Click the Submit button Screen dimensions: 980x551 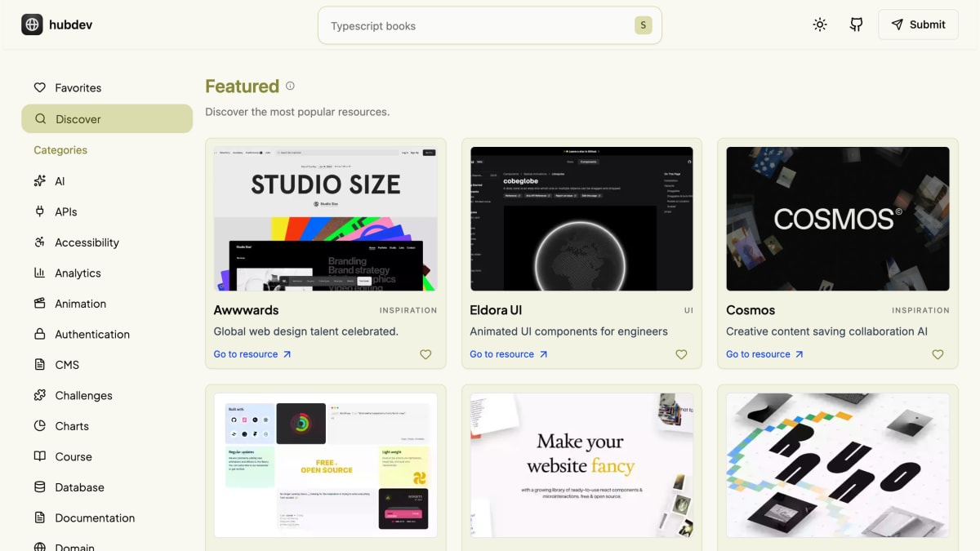tap(918, 24)
